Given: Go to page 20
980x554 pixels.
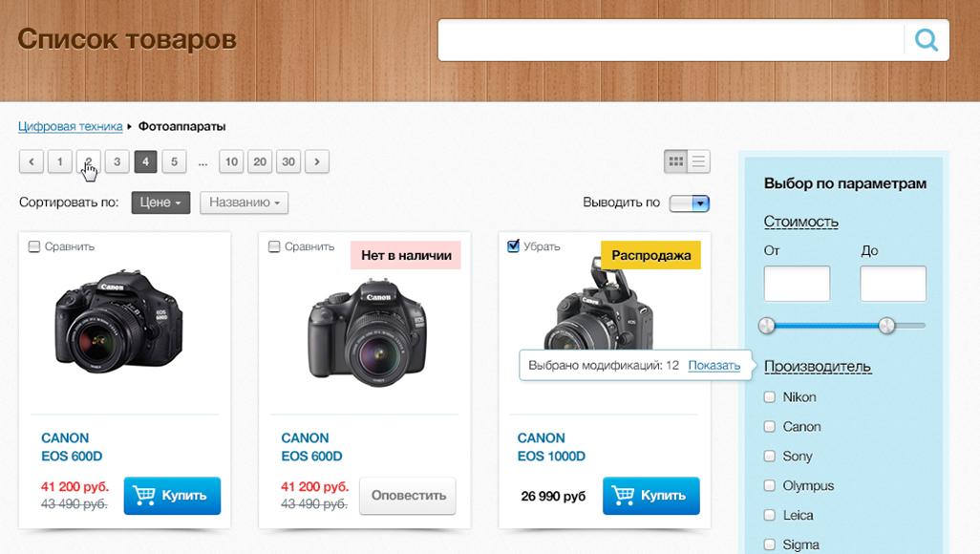Looking at the screenshot, I should (260, 162).
